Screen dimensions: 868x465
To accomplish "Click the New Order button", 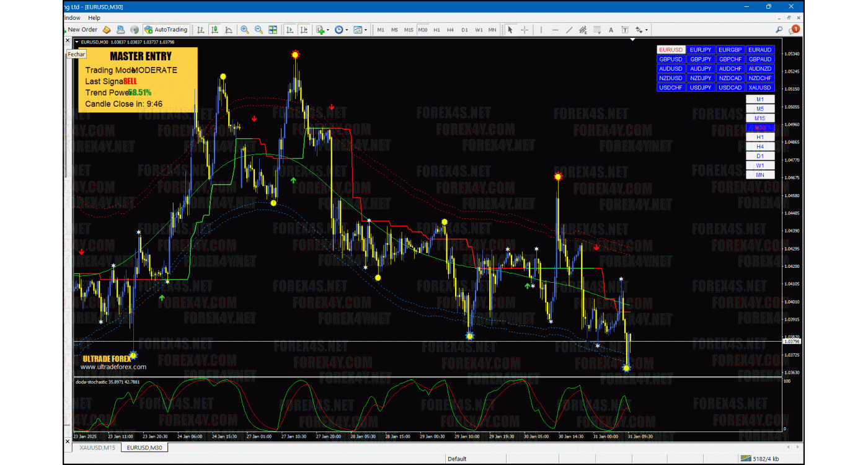I will pos(82,30).
